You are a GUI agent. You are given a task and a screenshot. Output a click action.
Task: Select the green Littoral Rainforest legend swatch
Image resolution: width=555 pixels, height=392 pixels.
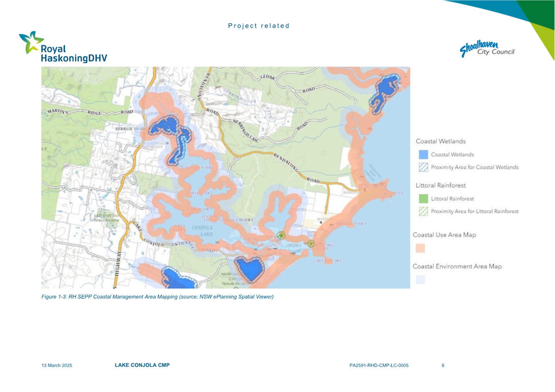tap(423, 199)
